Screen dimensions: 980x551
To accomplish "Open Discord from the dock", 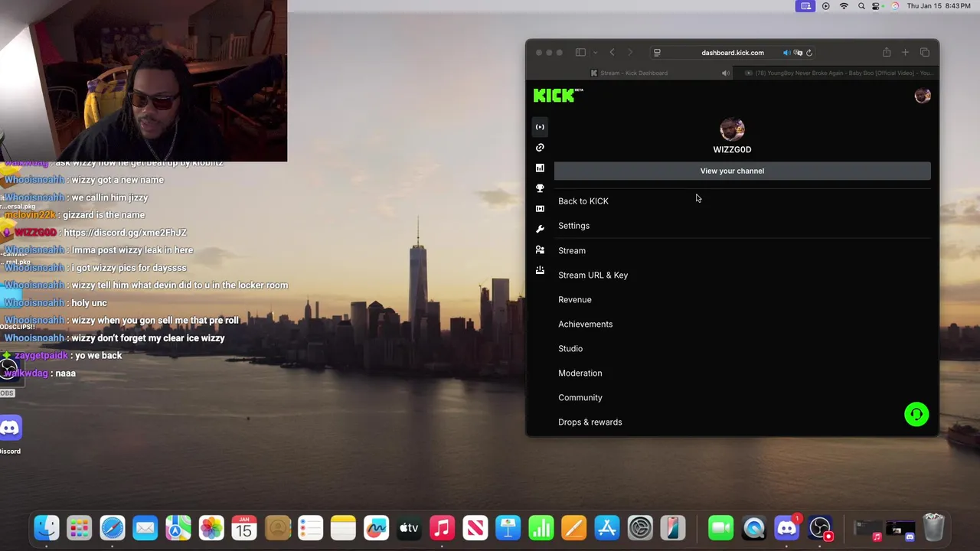I will [786, 528].
